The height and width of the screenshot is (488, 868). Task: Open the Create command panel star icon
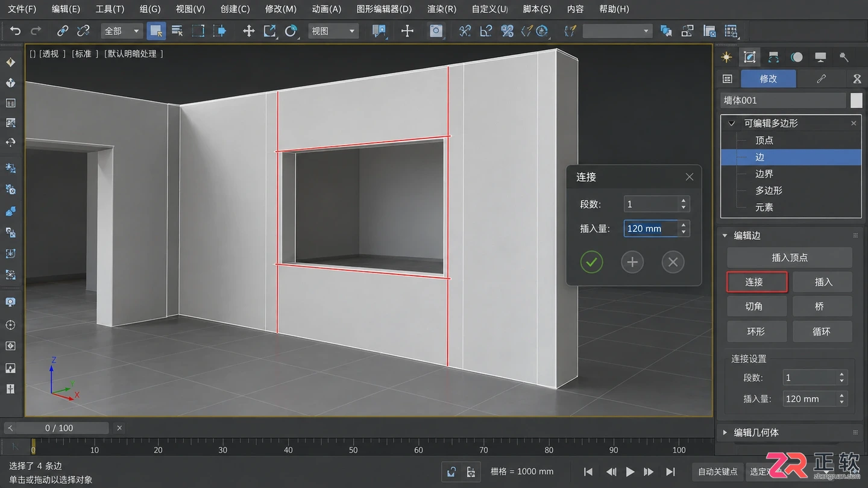click(727, 57)
